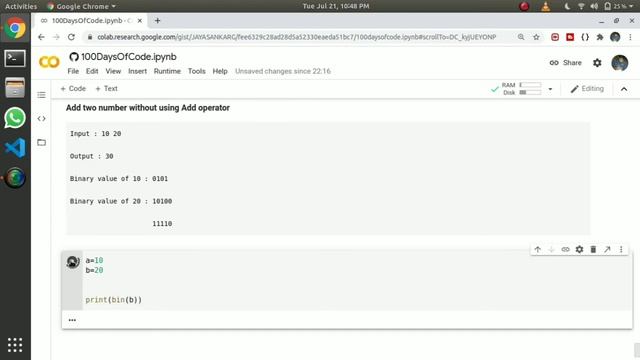
Task: Open the View menu
Action: coord(113,71)
